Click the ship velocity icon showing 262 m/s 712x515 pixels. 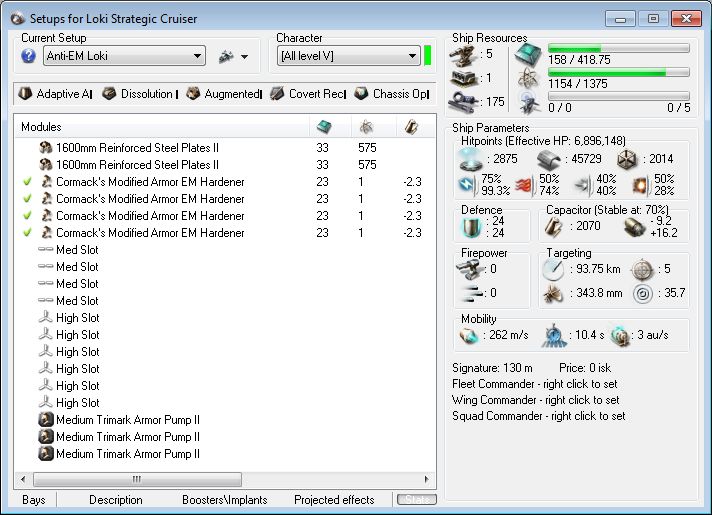(469, 336)
